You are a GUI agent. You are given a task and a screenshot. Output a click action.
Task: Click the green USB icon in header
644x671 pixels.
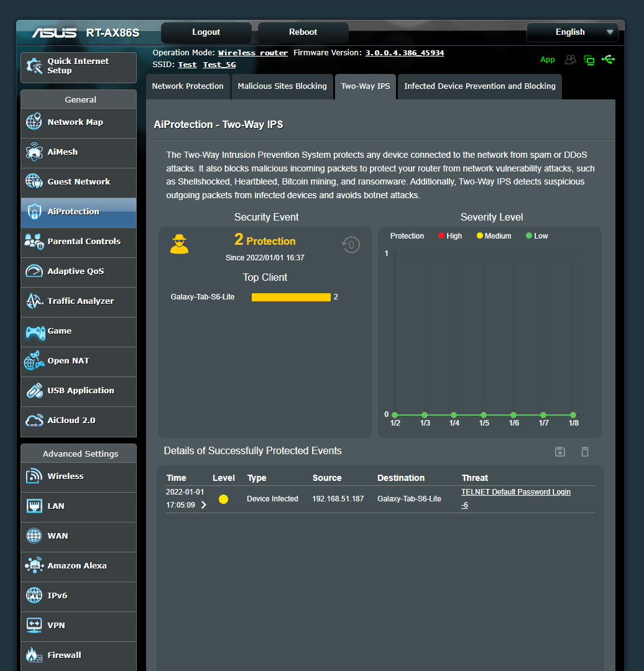[609, 60]
